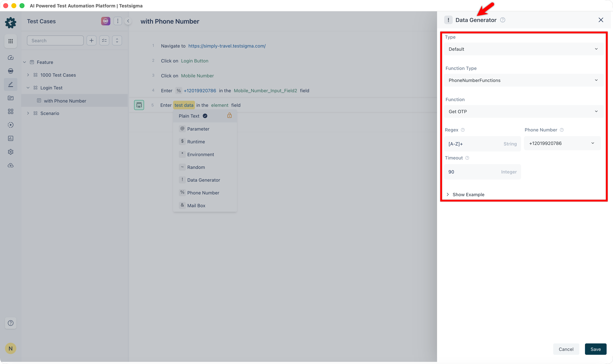Image resolution: width=613 pixels, height=364 pixels.
Task: Click the Timeout help icon
Action: (467, 158)
